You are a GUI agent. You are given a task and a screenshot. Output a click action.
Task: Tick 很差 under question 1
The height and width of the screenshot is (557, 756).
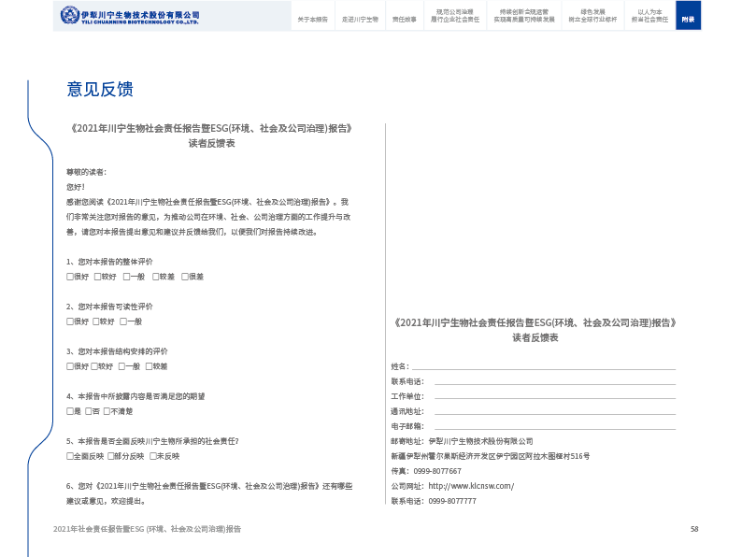coord(185,277)
